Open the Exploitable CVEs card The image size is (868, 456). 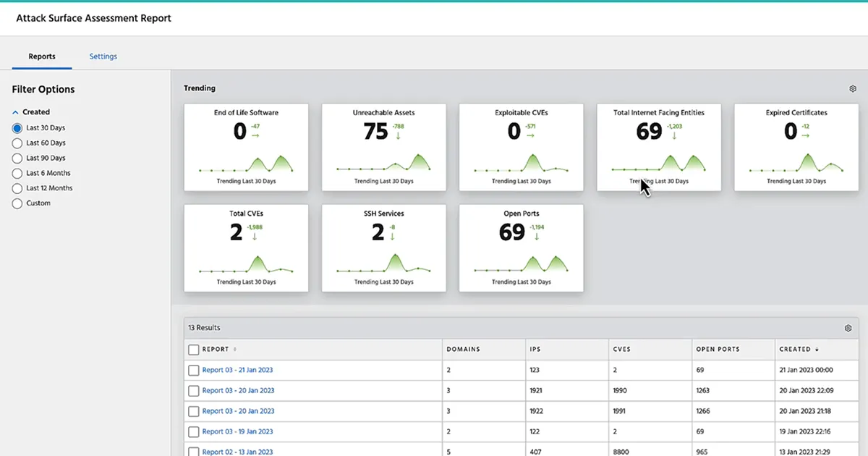point(521,148)
